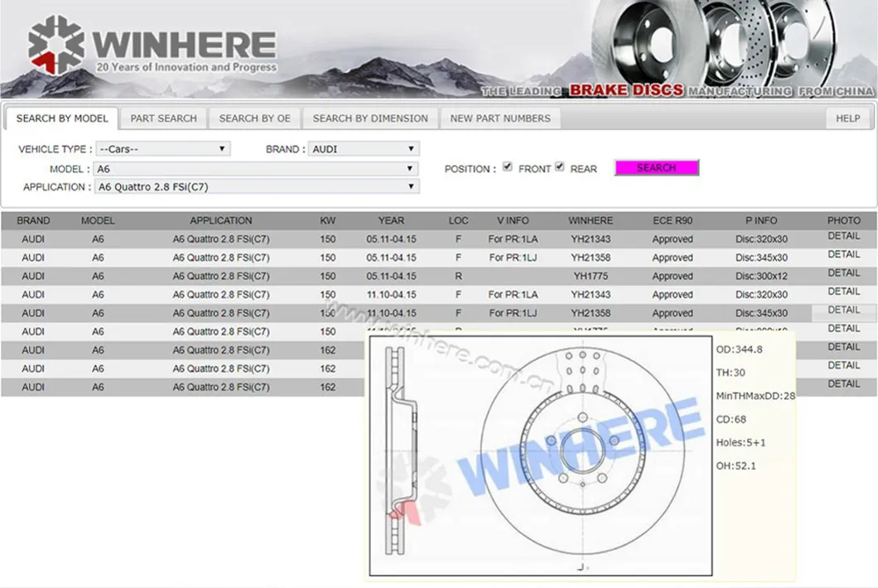878x588 pixels.
Task: Click the Help button
Action: coord(847,118)
